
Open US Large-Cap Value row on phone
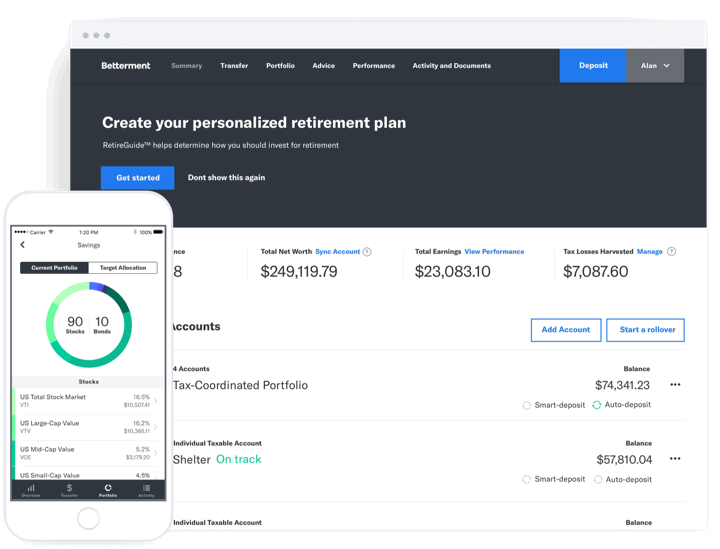coord(88,427)
